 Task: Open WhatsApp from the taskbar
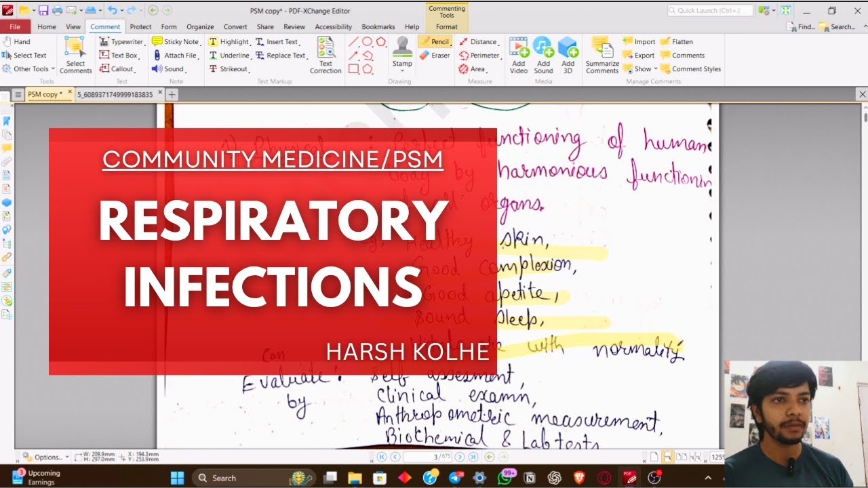pyautogui.click(x=505, y=478)
